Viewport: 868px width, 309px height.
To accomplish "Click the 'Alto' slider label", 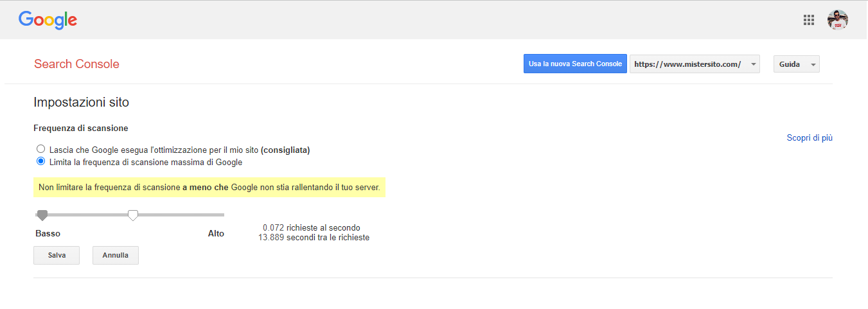I will [x=216, y=233].
